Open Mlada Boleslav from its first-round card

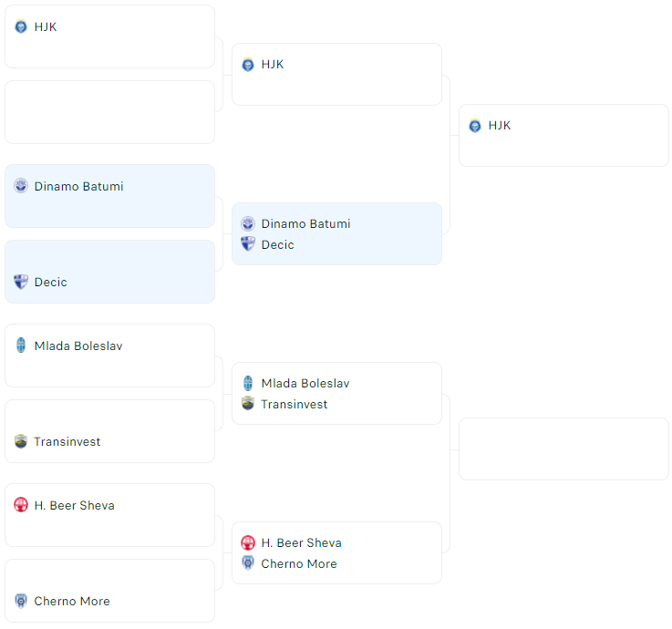tap(78, 345)
